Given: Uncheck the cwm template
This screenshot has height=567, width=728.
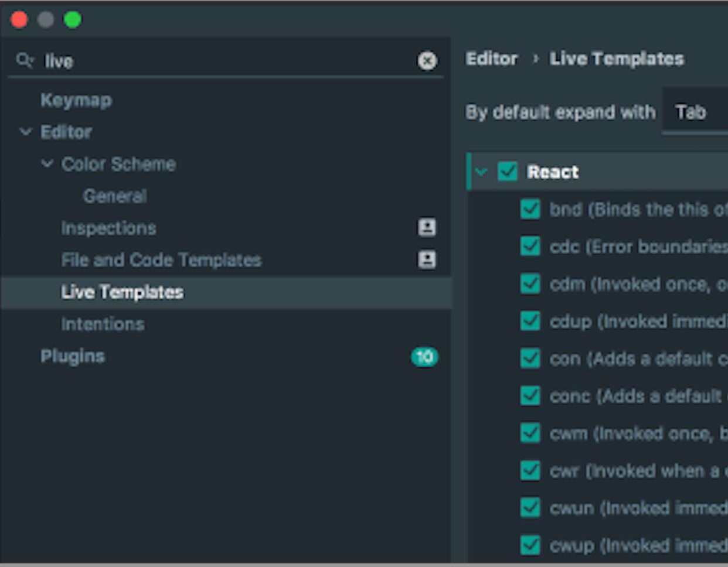Looking at the screenshot, I should point(530,433).
